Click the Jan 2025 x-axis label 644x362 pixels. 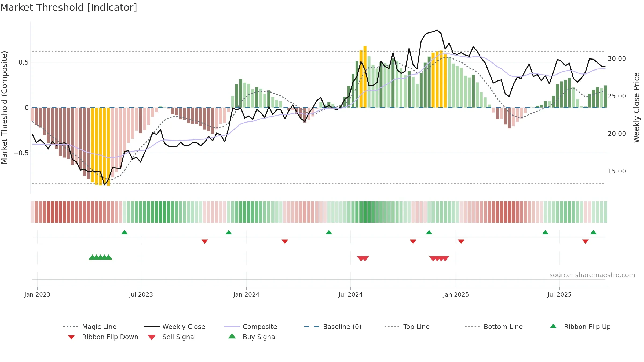[x=456, y=295]
